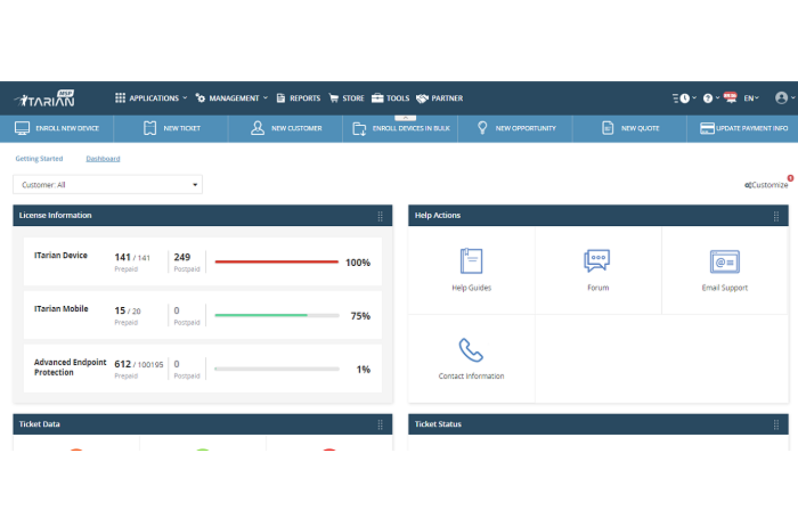Click the Customize link
Screen dimensions: 798x532
pos(767,184)
